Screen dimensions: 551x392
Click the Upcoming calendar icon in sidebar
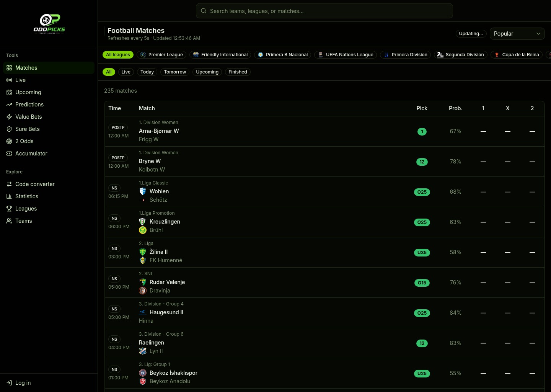(9, 92)
